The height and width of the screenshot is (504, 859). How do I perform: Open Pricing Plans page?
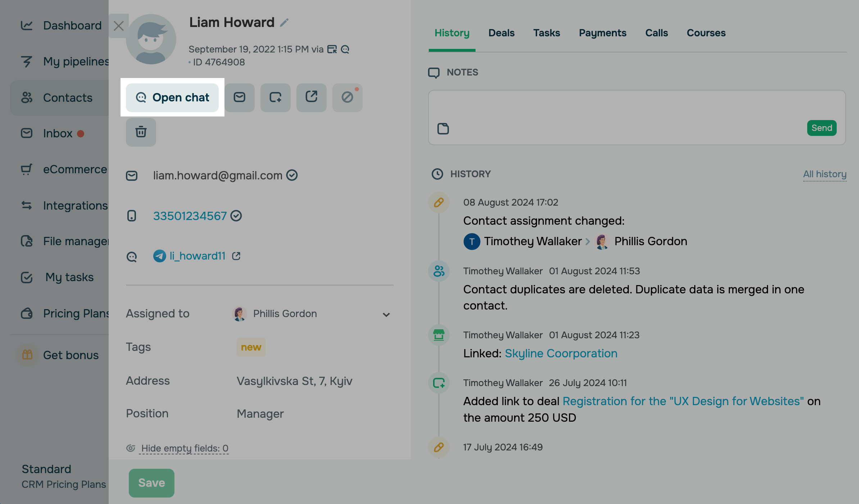[x=76, y=313]
